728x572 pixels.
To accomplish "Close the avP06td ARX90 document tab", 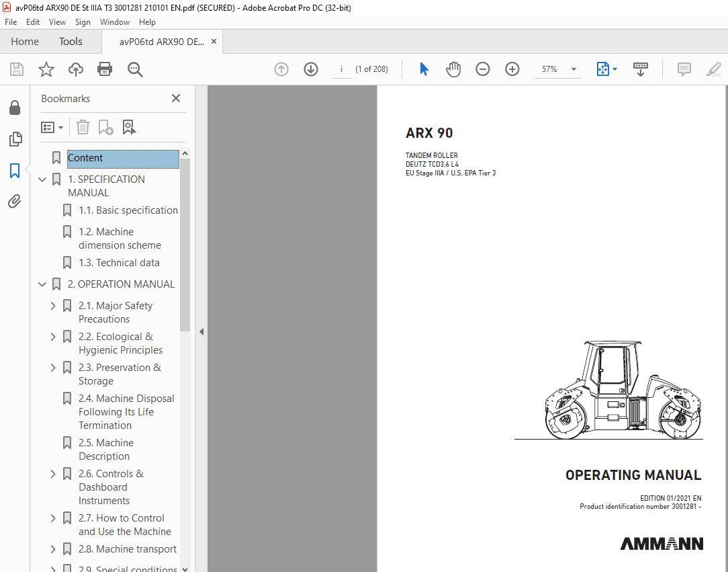I will (214, 42).
